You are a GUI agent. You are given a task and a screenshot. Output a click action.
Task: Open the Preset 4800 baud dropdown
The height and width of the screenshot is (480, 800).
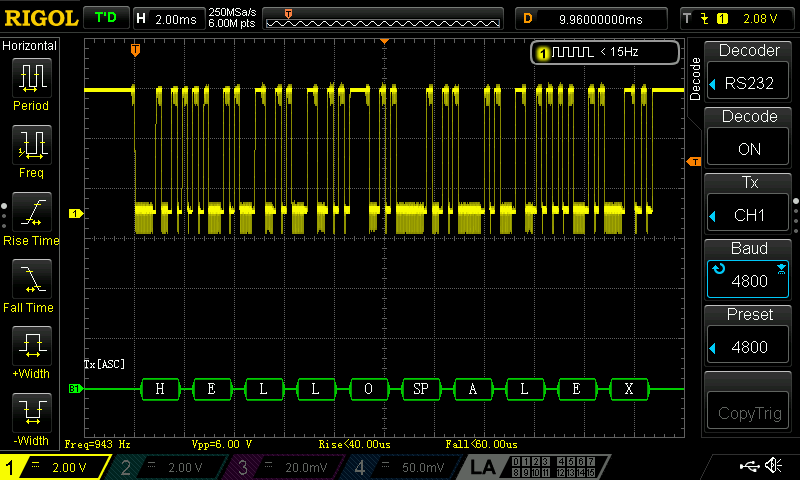point(748,347)
